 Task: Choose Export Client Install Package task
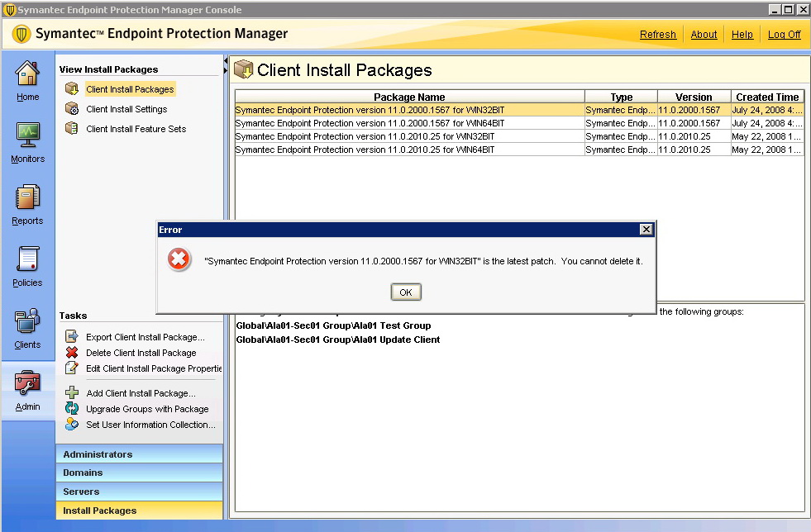click(x=146, y=337)
